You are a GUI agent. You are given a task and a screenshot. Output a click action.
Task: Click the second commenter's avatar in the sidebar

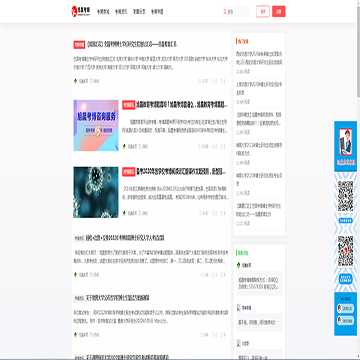[239, 307]
